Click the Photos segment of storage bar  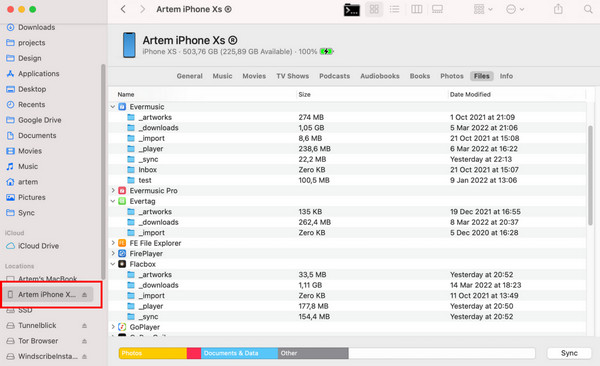point(153,353)
